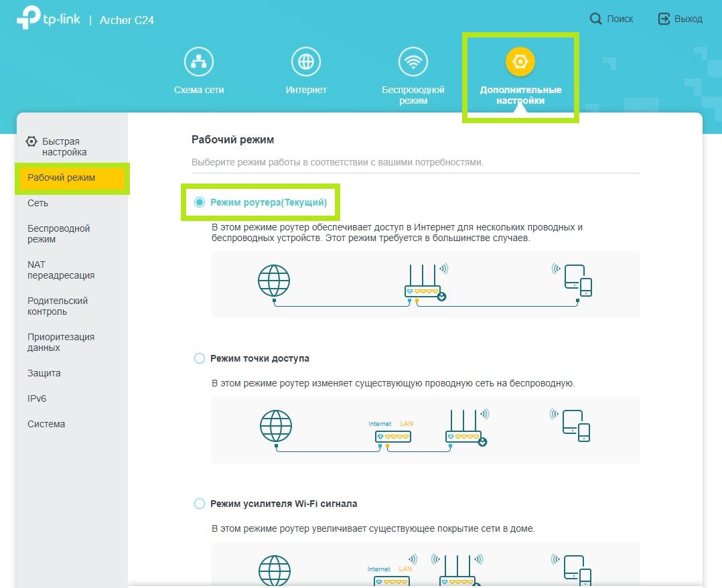Click the Поиск magnifier icon
Screen dimensions: 722x588
click(x=595, y=19)
